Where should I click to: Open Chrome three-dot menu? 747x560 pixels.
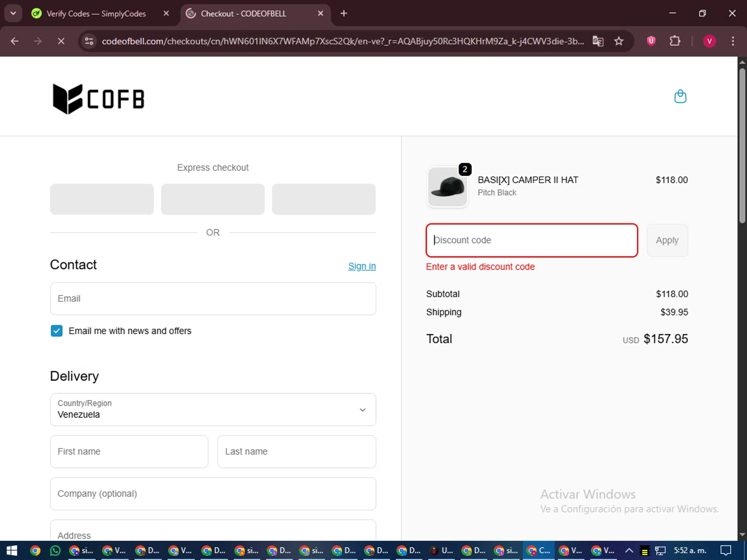pos(733,41)
